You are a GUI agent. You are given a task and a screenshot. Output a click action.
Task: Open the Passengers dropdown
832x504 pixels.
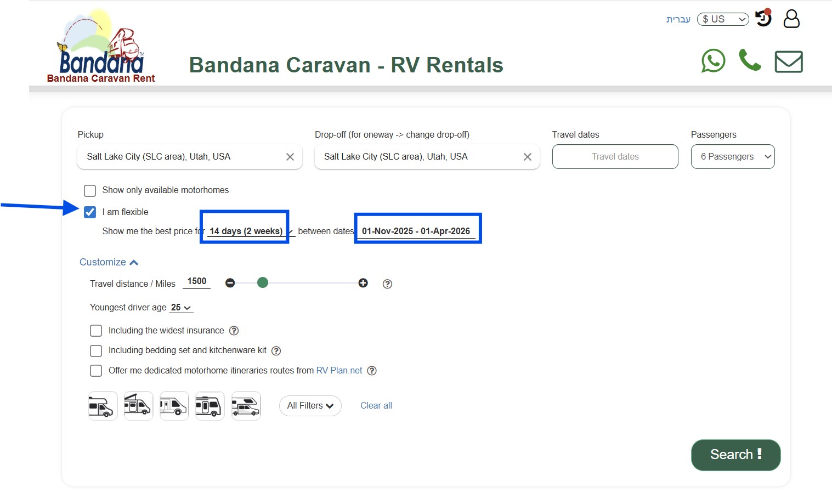pos(733,156)
